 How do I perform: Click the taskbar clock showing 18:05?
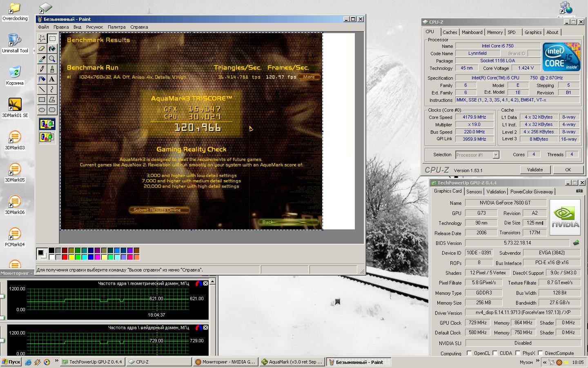coord(578,362)
